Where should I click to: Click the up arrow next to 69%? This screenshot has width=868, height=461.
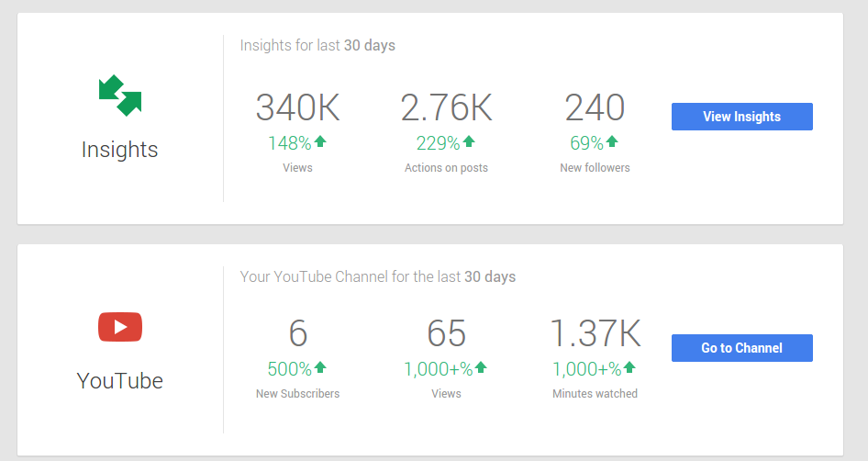click(x=612, y=141)
